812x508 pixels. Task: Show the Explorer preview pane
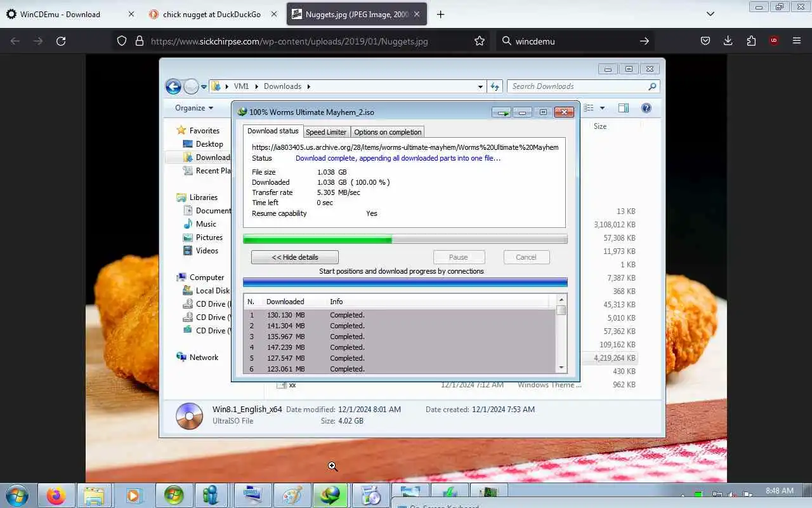(624, 108)
